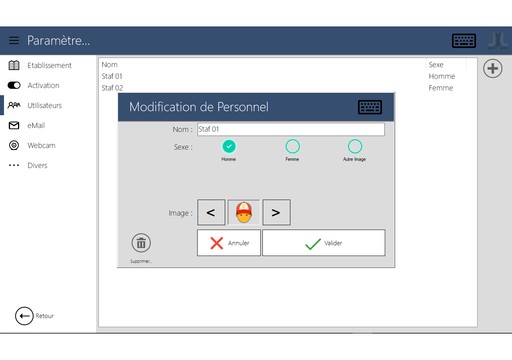Click the Femme cell in list
Image resolution: width=512 pixels, height=360 pixels.
tap(441, 88)
